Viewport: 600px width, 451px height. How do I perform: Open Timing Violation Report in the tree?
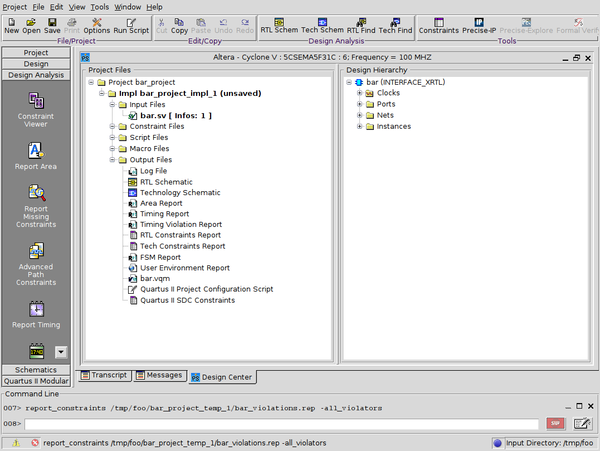[181, 223]
